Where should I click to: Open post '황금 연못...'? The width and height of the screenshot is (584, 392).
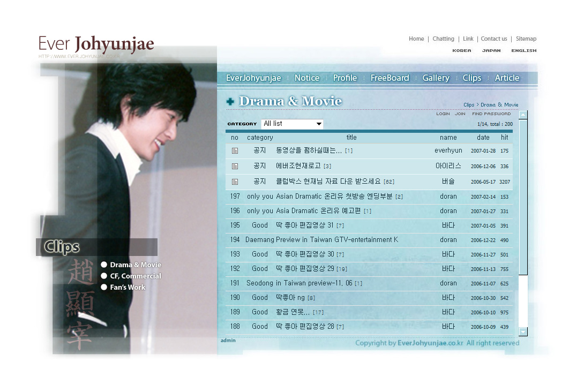(293, 312)
